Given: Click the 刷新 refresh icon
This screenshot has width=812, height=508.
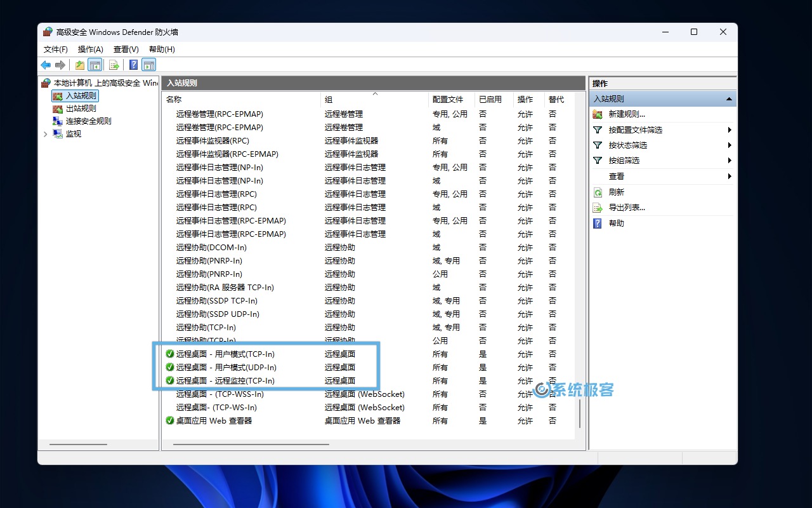Looking at the screenshot, I should pos(598,192).
